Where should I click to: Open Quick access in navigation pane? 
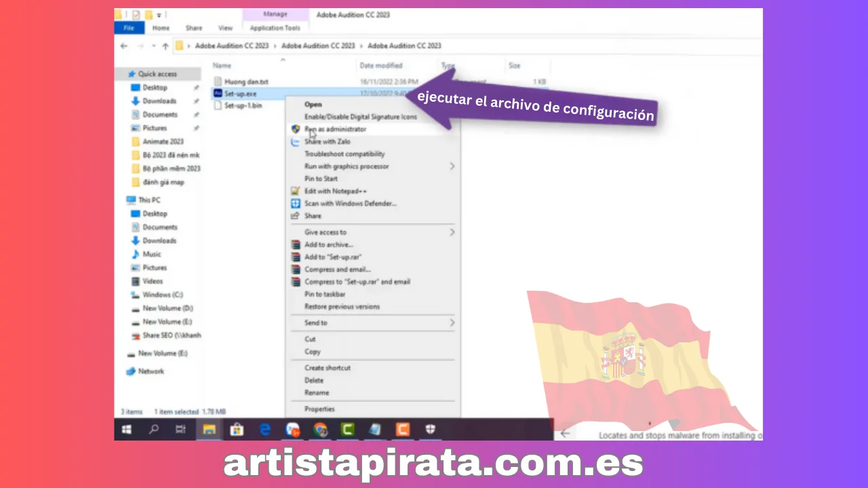[157, 74]
